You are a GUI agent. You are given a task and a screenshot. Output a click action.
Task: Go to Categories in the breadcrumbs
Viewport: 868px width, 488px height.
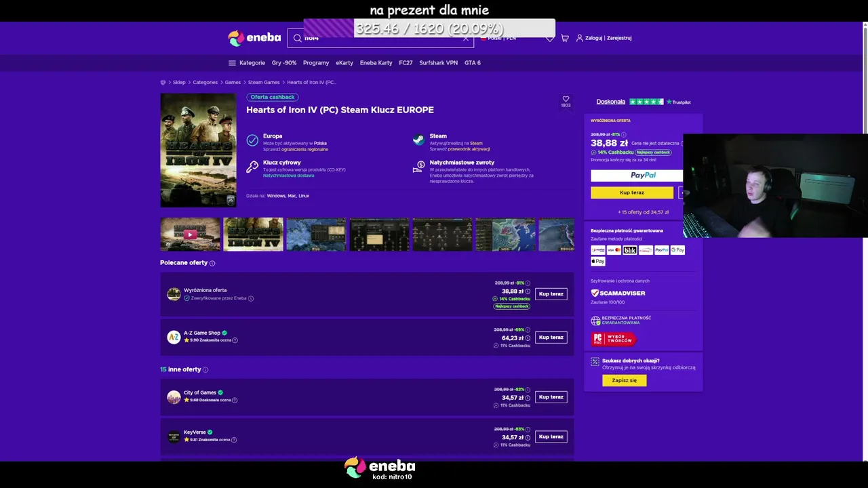[205, 83]
